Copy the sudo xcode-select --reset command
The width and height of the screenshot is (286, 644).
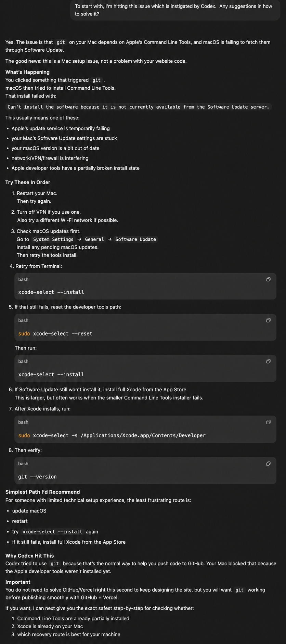pyautogui.click(x=268, y=320)
